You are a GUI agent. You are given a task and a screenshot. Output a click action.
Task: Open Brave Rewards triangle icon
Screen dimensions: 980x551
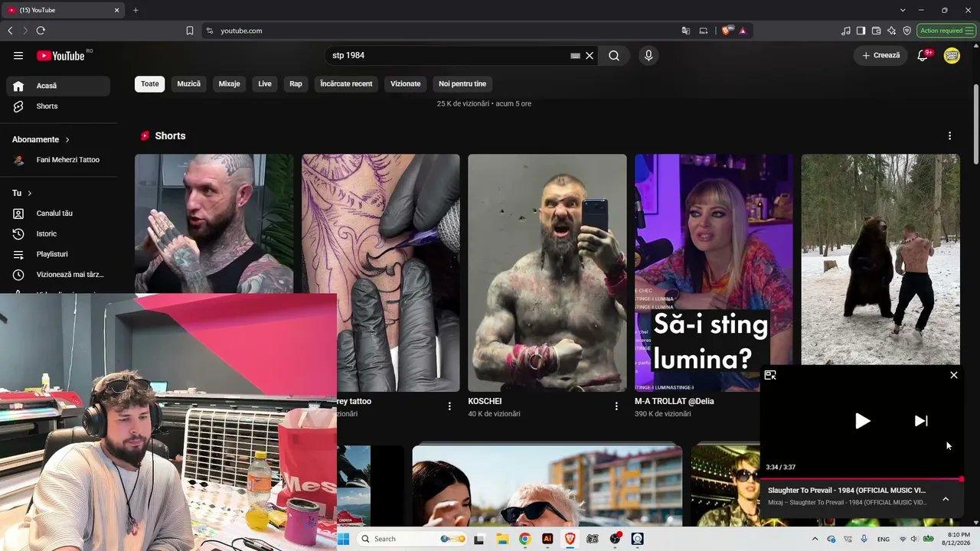pos(743,31)
